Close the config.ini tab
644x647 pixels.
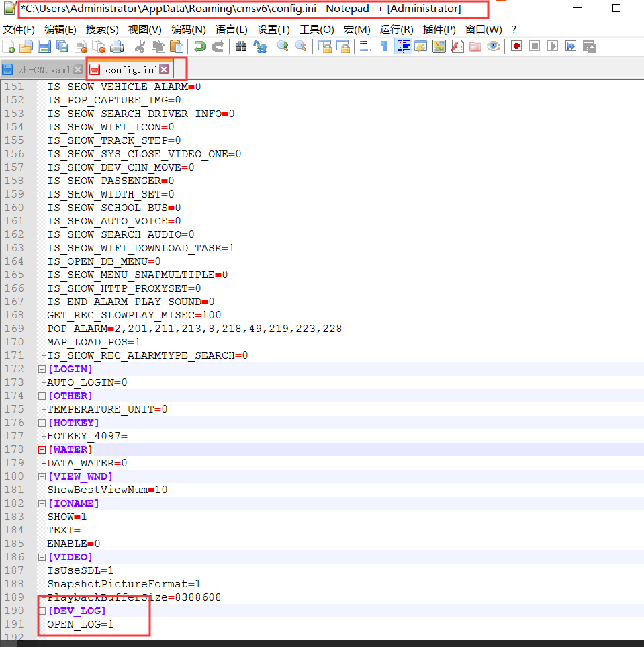164,69
